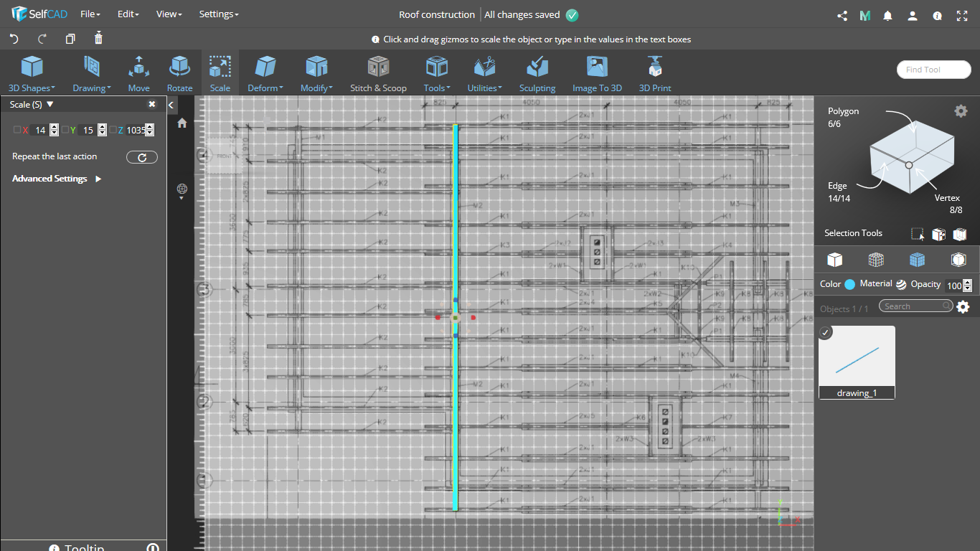Click the share icon in header
This screenshot has height=551, width=980.
[x=842, y=15]
